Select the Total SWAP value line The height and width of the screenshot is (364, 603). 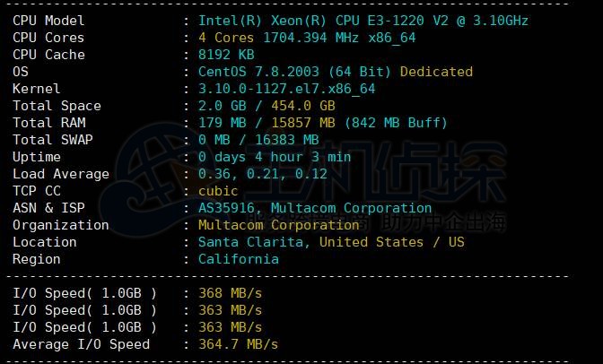pos(258,140)
